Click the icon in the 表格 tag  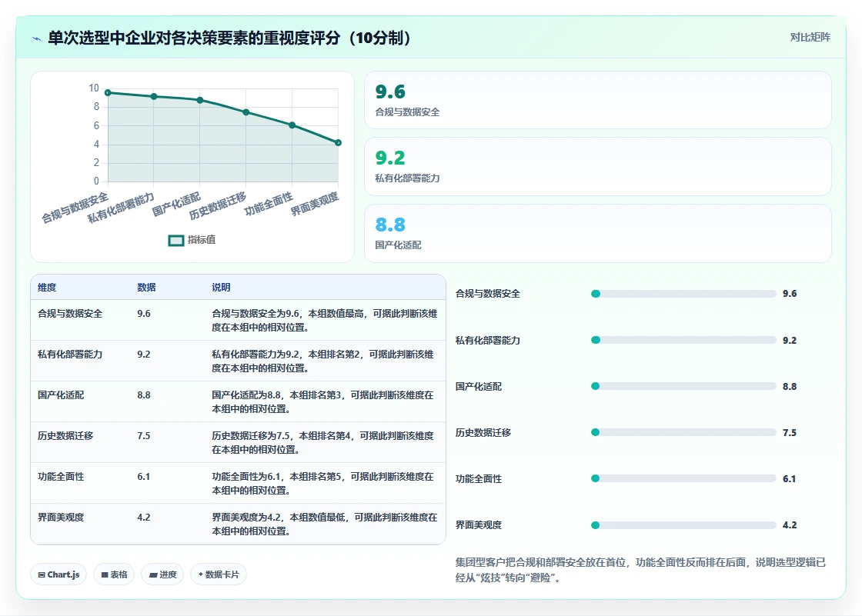105,574
